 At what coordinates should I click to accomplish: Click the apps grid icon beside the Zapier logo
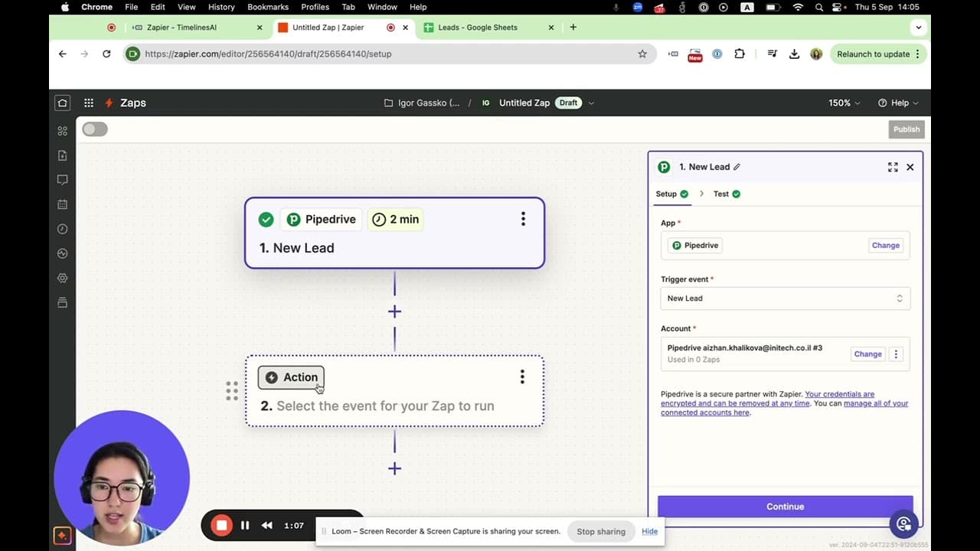[x=88, y=103]
